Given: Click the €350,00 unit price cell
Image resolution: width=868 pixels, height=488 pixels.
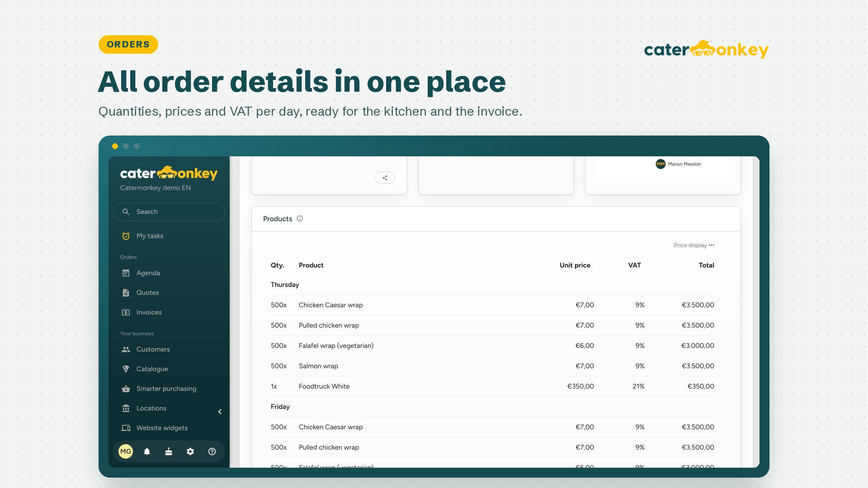Looking at the screenshot, I should coord(580,386).
